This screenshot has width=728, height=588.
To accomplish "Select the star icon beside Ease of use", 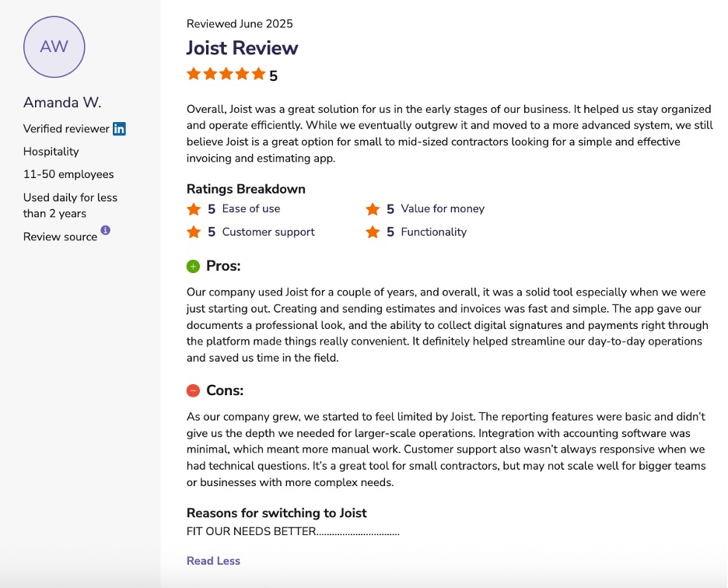I will [x=192, y=208].
